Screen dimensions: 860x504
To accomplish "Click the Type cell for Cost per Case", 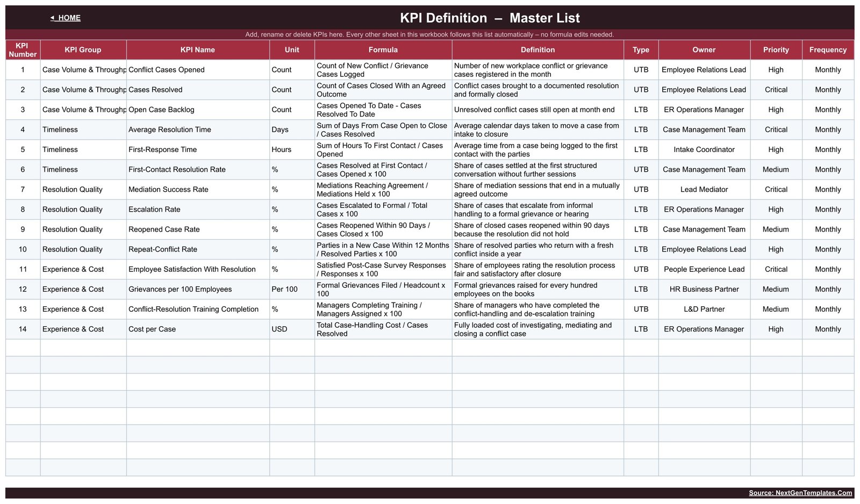I will 641,329.
